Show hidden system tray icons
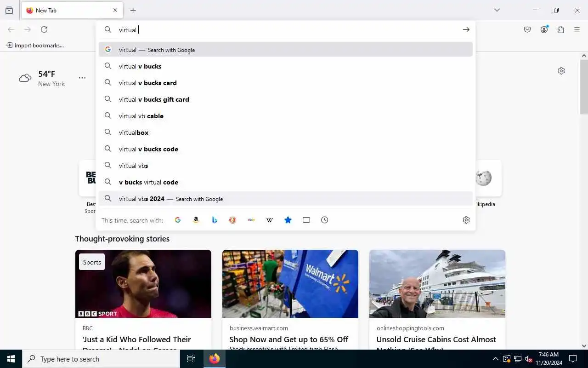Viewport: 588px width, 368px height. click(x=495, y=359)
